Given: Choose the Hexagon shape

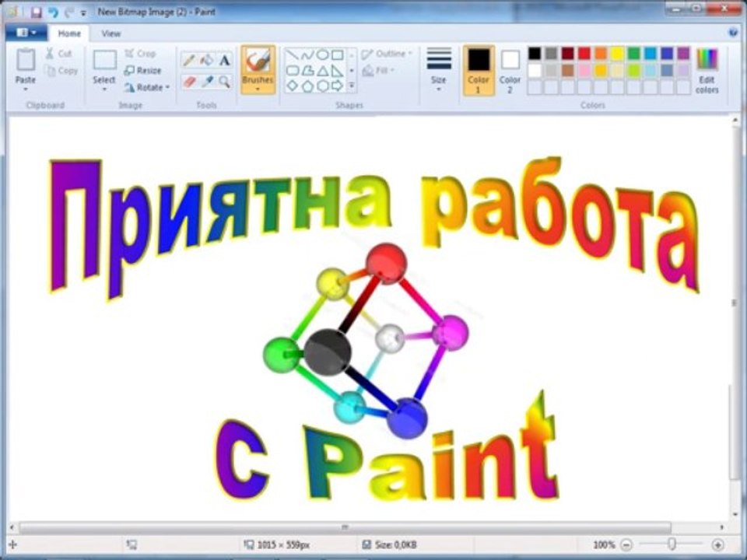Looking at the screenshot, I should point(322,86).
